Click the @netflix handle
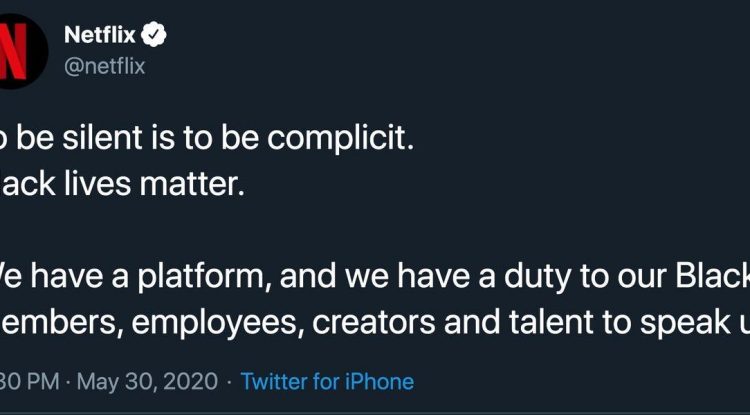This screenshot has width=750, height=415. tap(104, 66)
